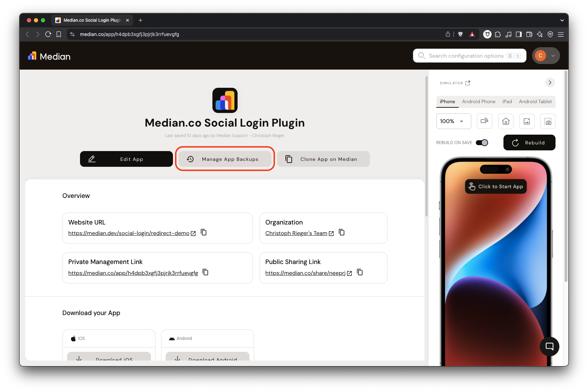Click the browser bookmark icon
Viewport: 588px width, 392px height.
(x=59, y=34)
